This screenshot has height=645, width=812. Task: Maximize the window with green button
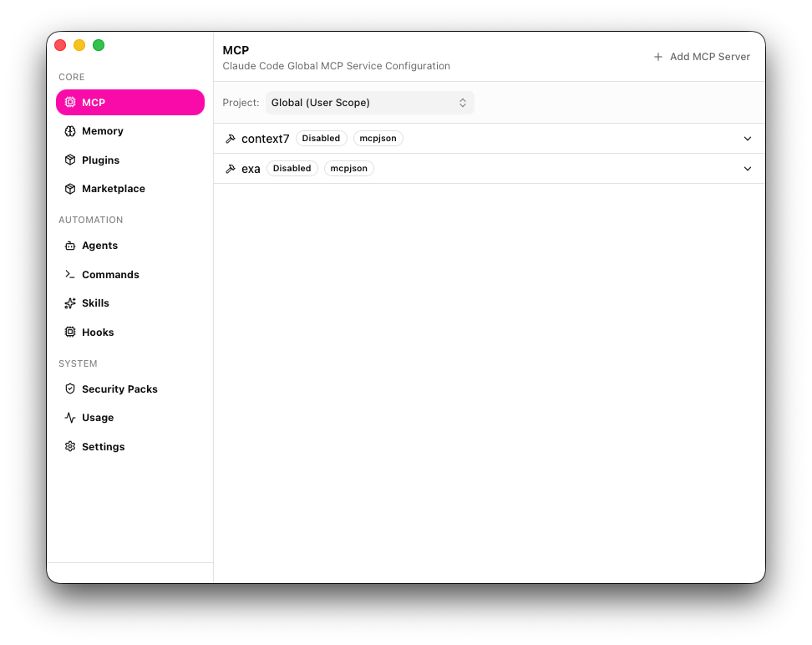pos(99,45)
